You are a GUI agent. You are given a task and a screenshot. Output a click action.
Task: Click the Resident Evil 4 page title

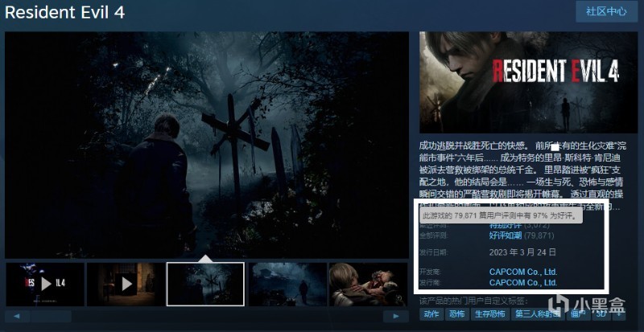click(64, 12)
